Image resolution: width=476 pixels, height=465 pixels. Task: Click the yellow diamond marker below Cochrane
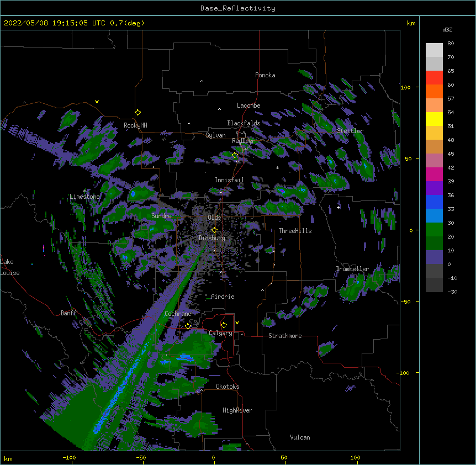(188, 326)
